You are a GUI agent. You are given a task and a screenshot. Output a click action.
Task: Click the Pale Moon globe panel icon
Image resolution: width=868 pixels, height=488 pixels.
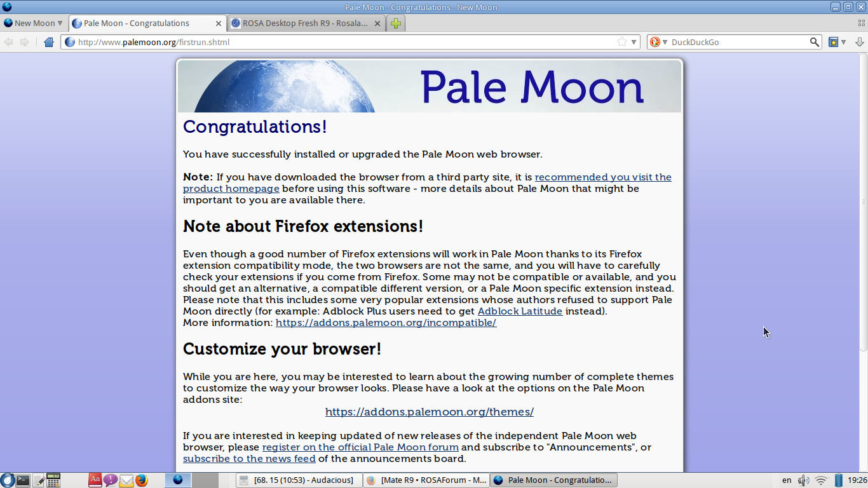click(x=178, y=480)
